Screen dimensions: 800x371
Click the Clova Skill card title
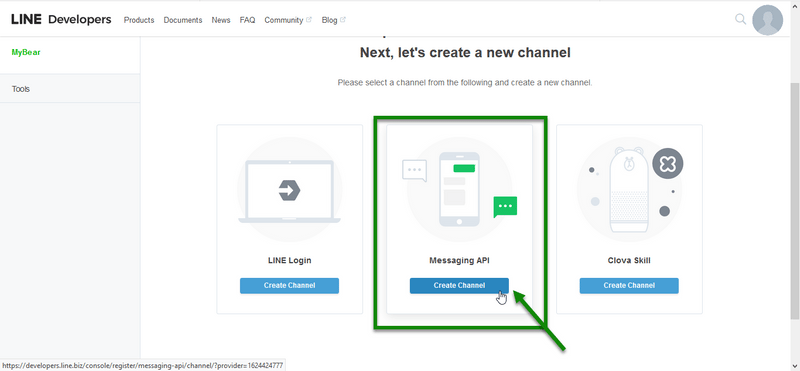629,260
